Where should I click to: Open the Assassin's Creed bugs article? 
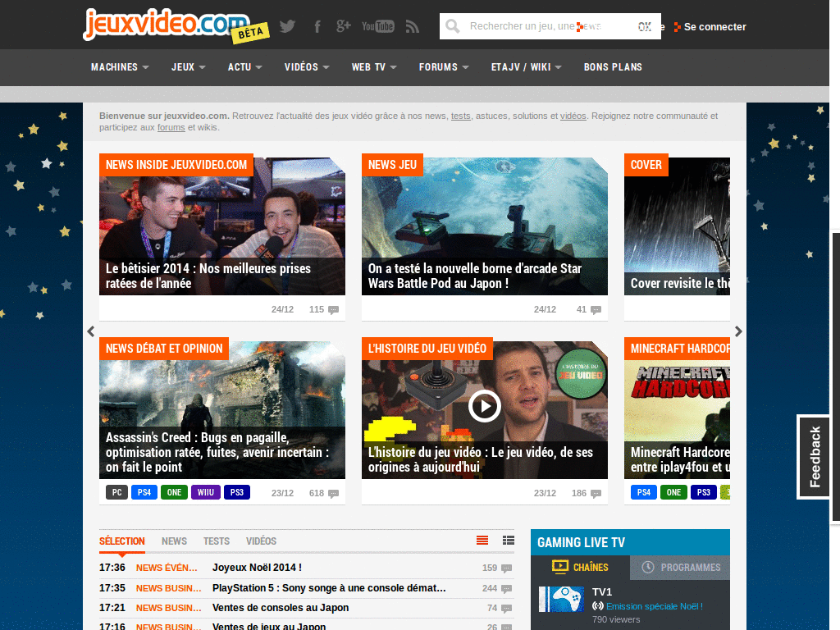tap(221, 410)
